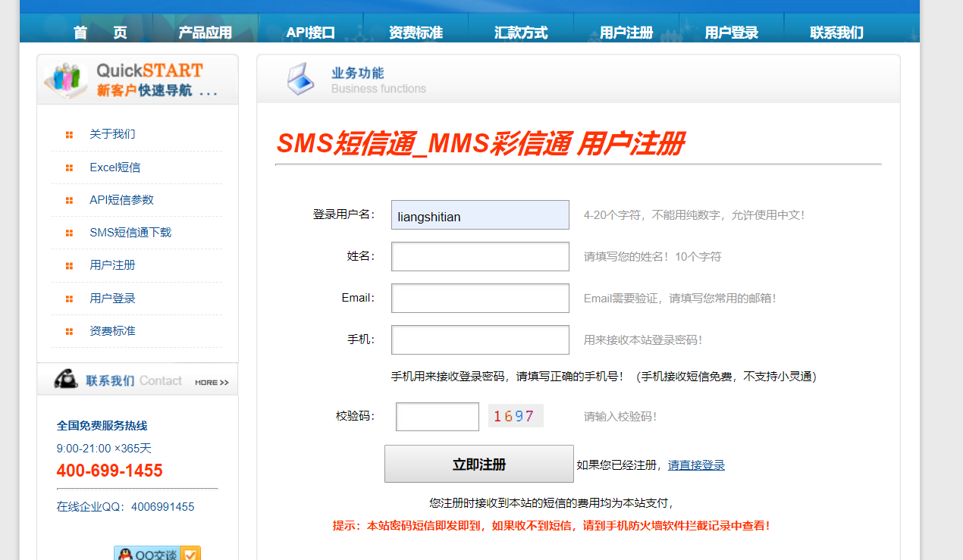Click the 姓名 name input field
Image resolution: width=963 pixels, height=560 pixels.
tap(479, 256)
